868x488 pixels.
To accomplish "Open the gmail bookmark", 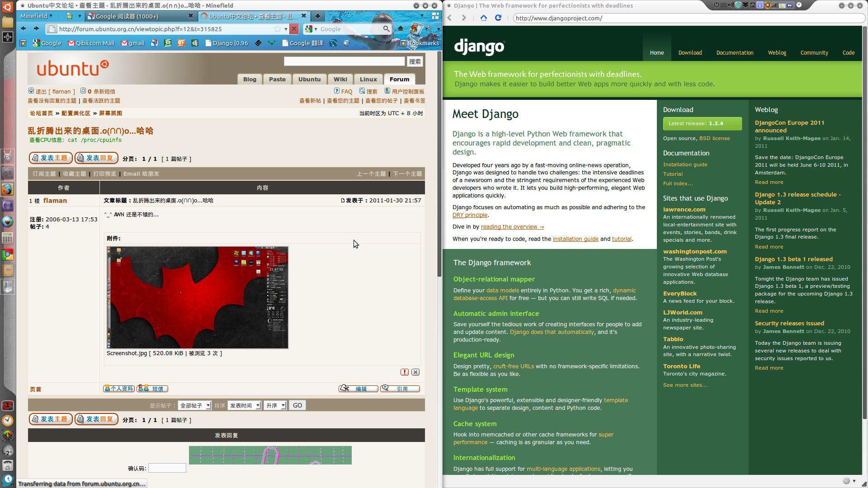I will 132,43.
